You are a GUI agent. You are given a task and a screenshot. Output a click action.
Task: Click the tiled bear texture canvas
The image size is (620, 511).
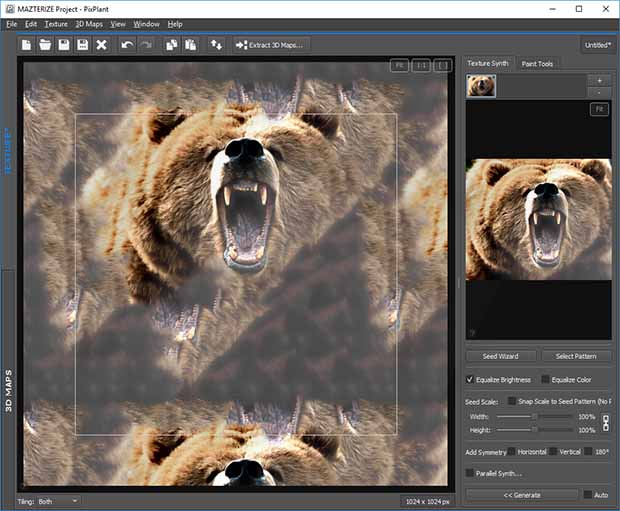235,274
